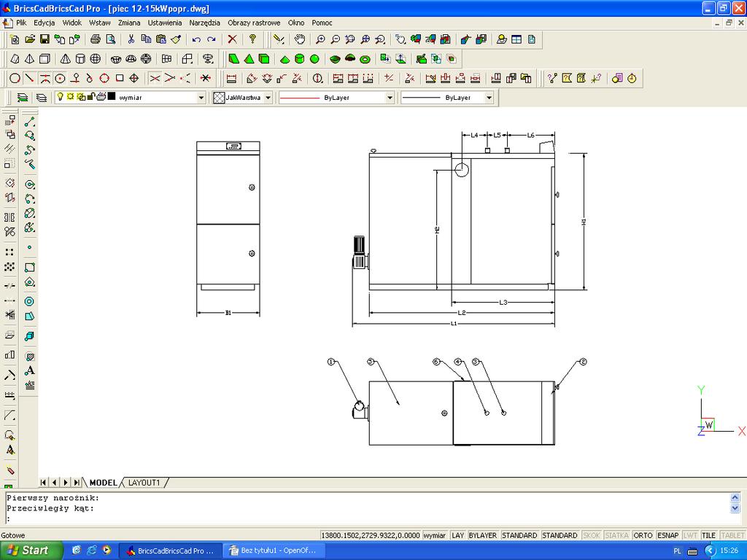Activate the Pan hand tool
Viewport: 747px width, 560px height.
(299, 39)
